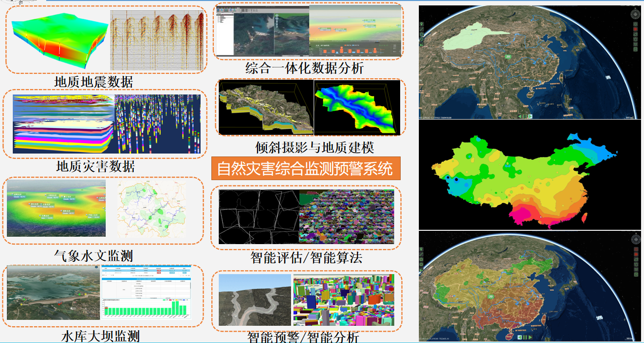Open the seismic trace section image
The width and height of the screenshot is (644, 343).
click(x=156, y=40)
